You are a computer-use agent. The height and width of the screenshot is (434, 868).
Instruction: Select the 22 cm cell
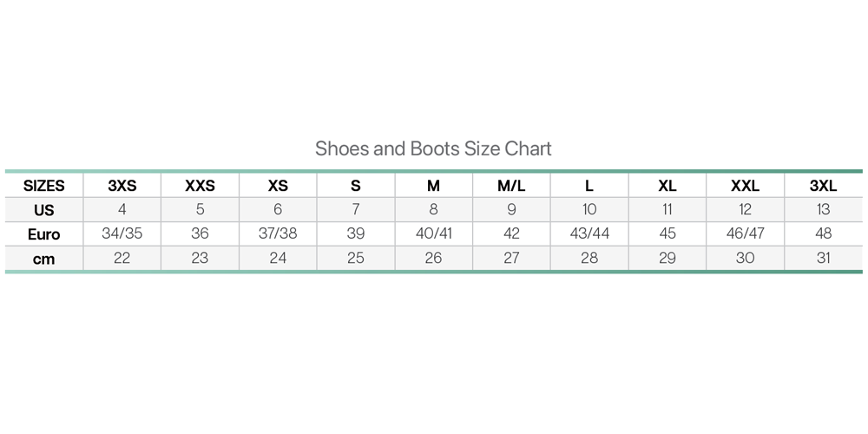pos(122,258)
